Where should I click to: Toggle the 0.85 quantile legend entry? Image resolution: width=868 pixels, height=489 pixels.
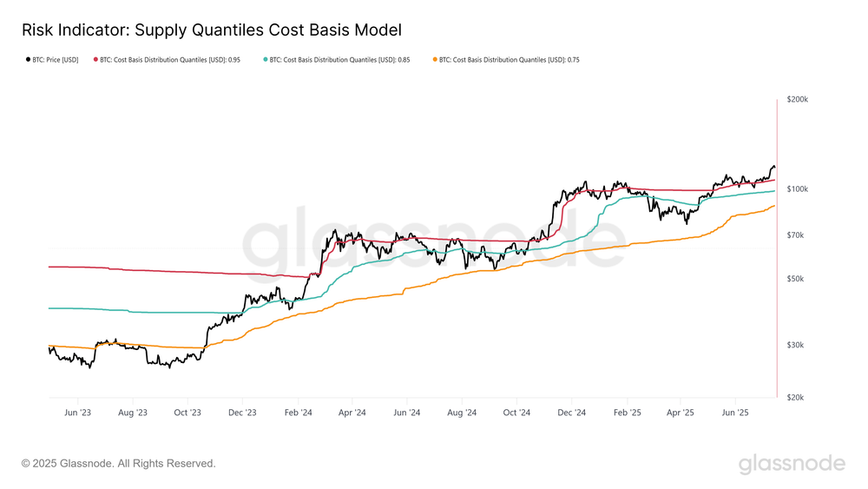click(337, 60)
